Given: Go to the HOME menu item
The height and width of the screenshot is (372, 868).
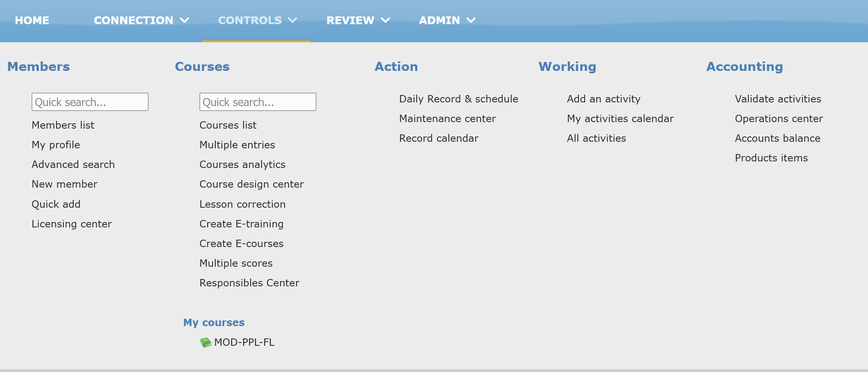Looking at the screenshot, I should [32, 20].
